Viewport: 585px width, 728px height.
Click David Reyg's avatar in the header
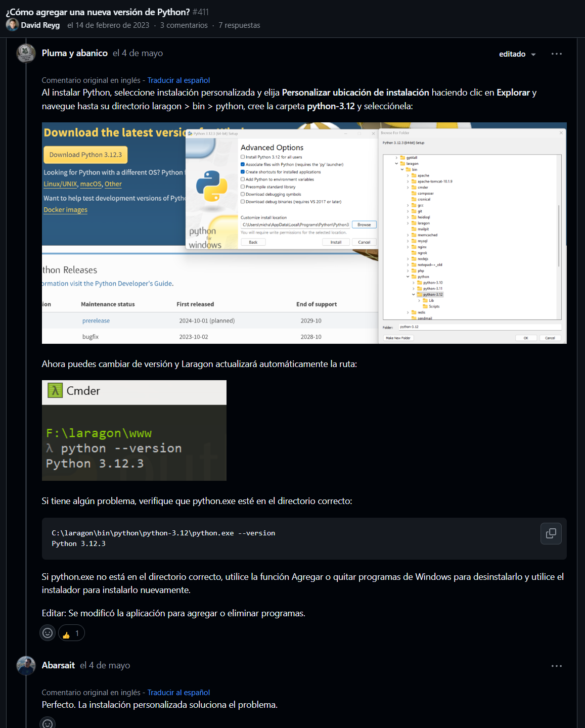pyautogui.click(x=12, y=25)
